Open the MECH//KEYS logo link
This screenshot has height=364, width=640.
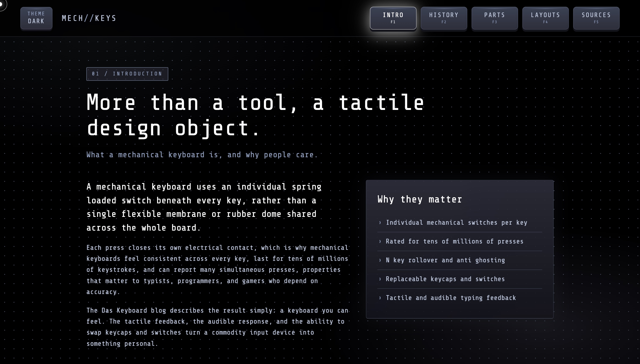[89, 18]
